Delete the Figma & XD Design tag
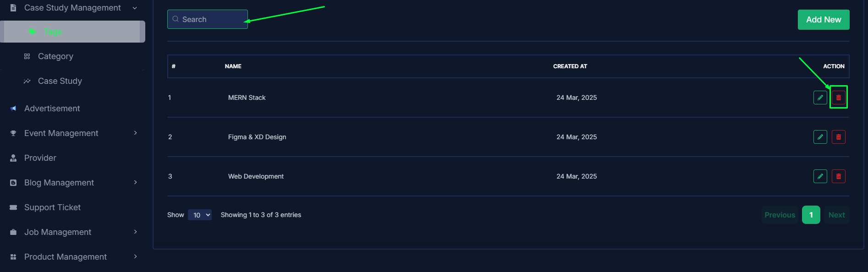 tap(838, 137)
